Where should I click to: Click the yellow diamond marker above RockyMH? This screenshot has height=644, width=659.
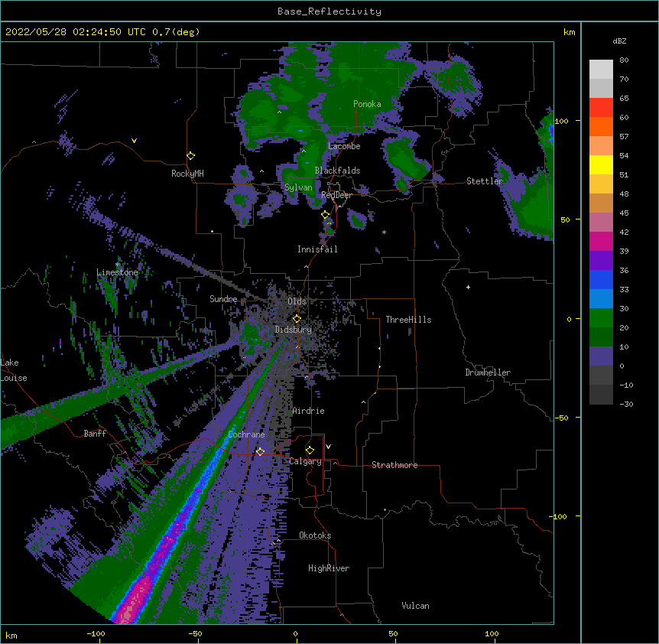pos(191,156)
